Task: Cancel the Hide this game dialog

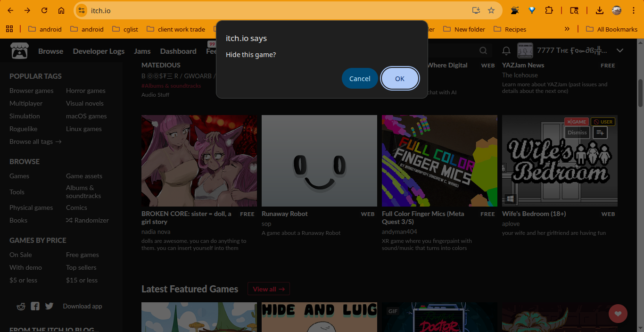Action: (x=360, y=78)
